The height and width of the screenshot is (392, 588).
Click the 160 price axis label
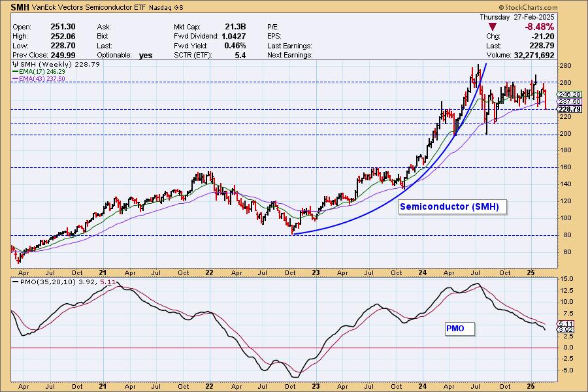click(566, 167)
